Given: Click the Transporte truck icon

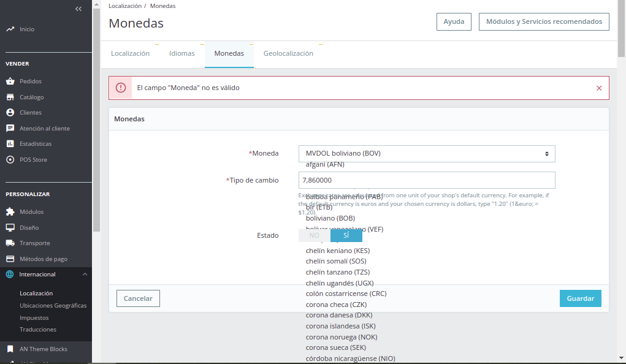Looking at the screenshot, I should [10, 243].
